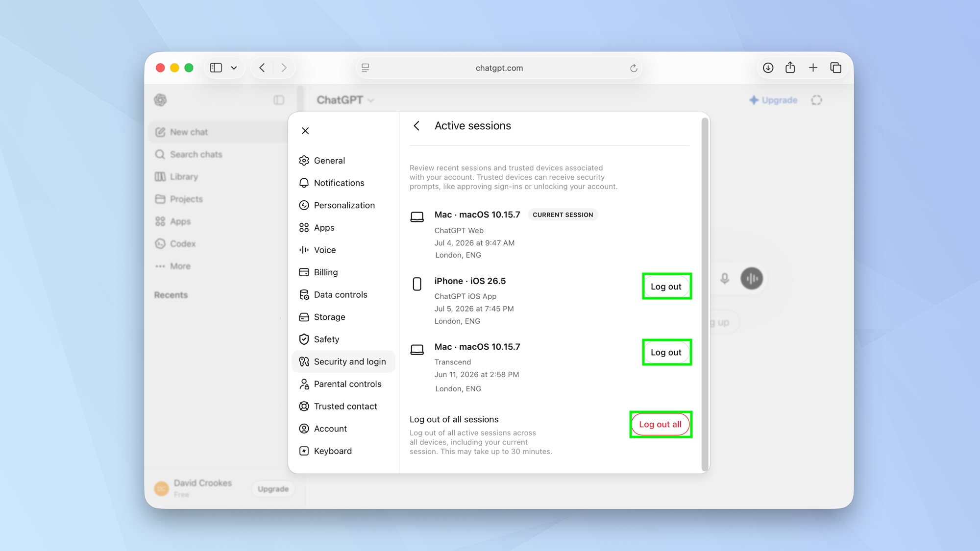Click the laptop icon of the current session
The image size is (980, 551).
(417, 217)
